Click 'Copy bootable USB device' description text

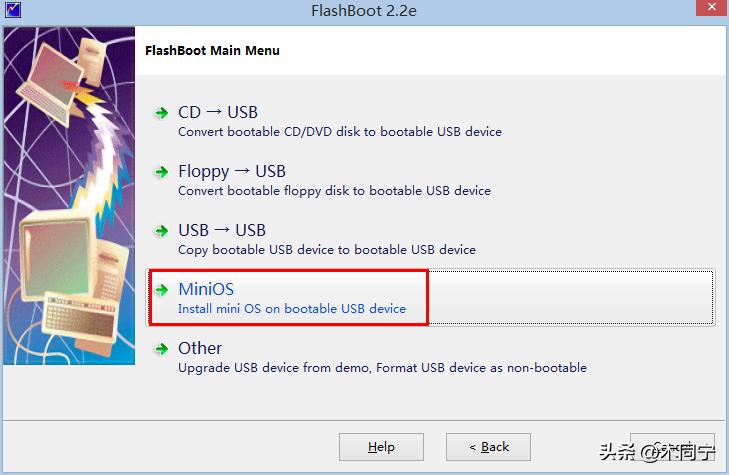tap(327, 250)
